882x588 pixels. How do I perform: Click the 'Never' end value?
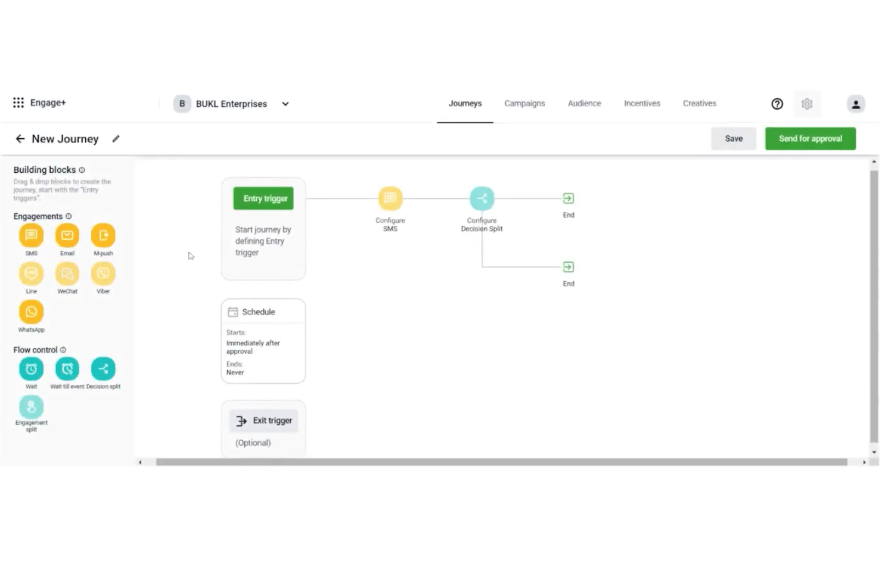235,372
